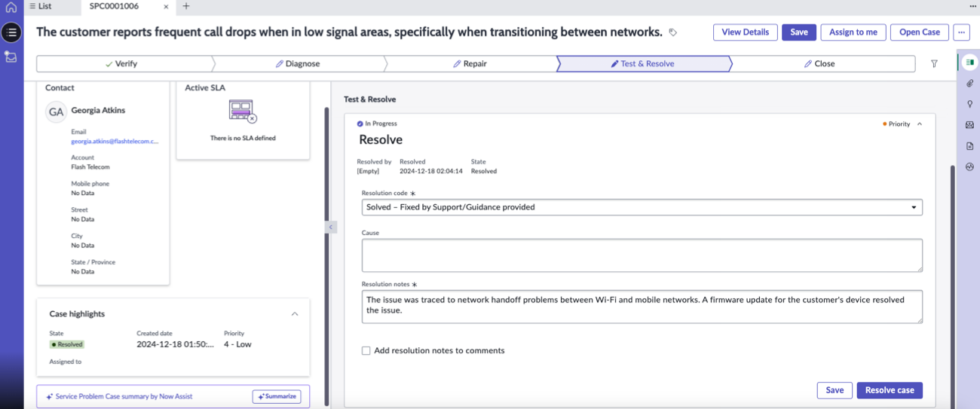Select the details panel icon in the right sidebar

pyautogui.click(x=970, y=62)
